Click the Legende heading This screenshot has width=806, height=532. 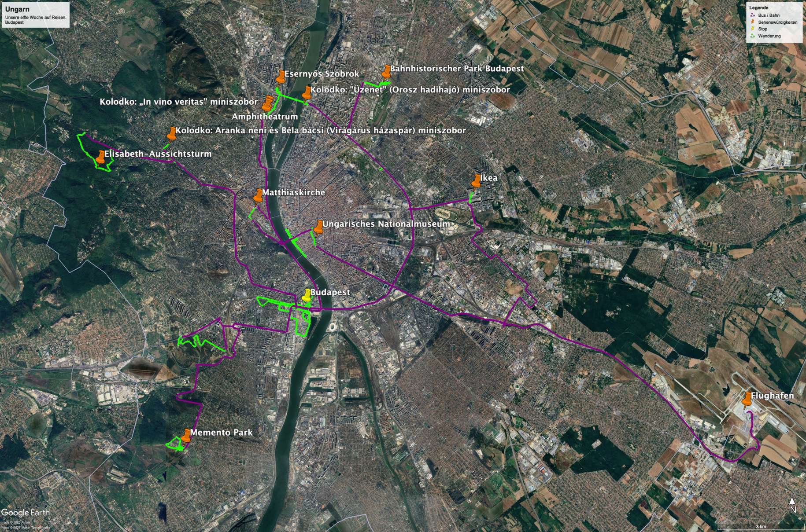759,8
